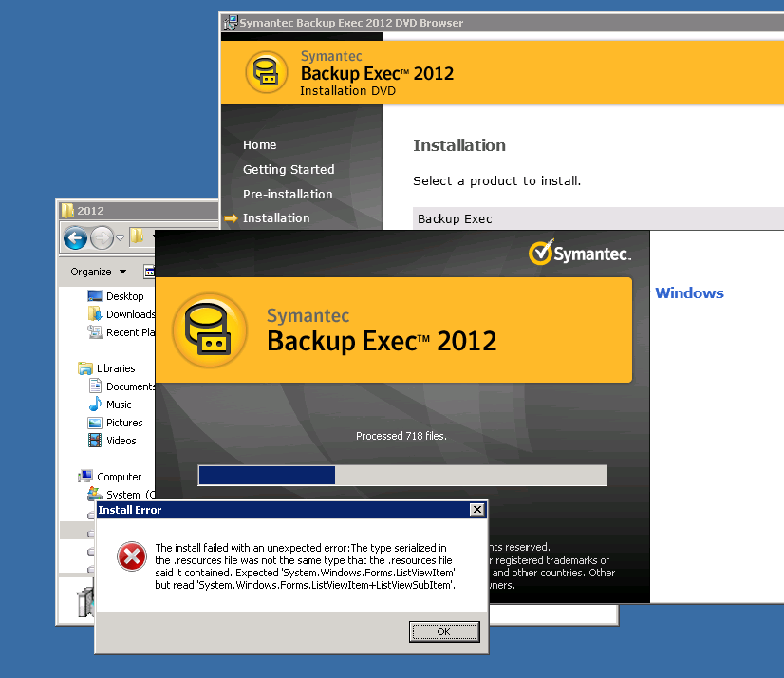Open the Music library
Screen dimensions: 784x678
[119, 405]
